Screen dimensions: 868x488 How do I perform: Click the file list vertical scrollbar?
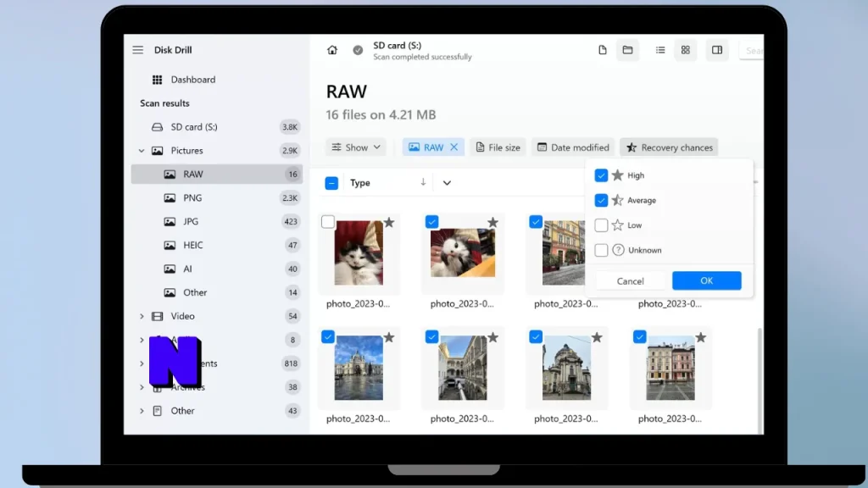coord(759,380)
